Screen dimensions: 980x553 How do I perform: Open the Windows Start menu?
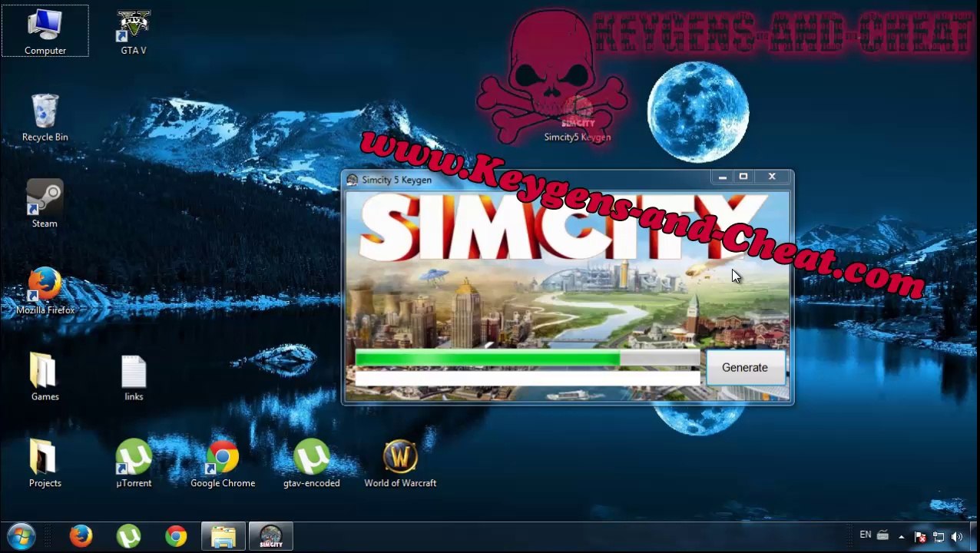21,536
